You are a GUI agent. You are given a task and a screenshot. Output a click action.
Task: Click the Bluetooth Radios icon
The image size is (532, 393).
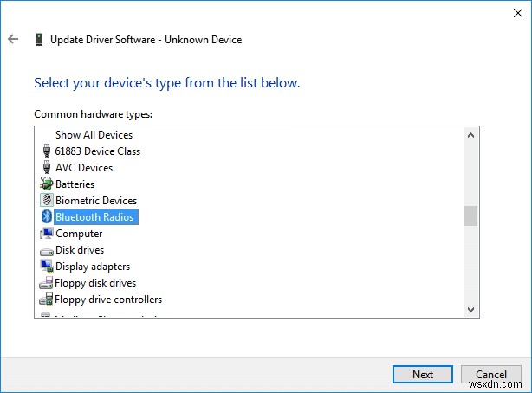point(47,217)
